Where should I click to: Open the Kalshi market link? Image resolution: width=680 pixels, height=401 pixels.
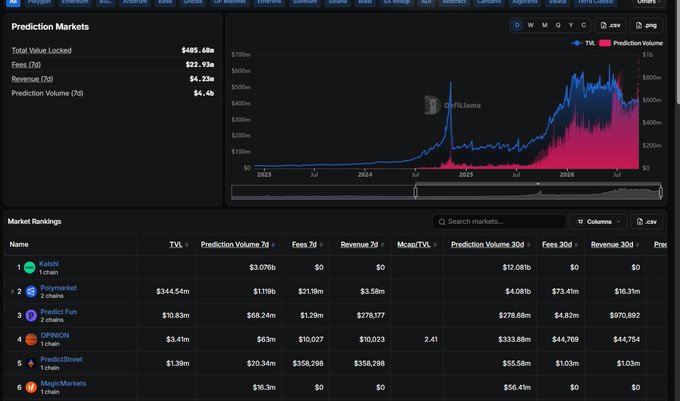pos(49,264)
